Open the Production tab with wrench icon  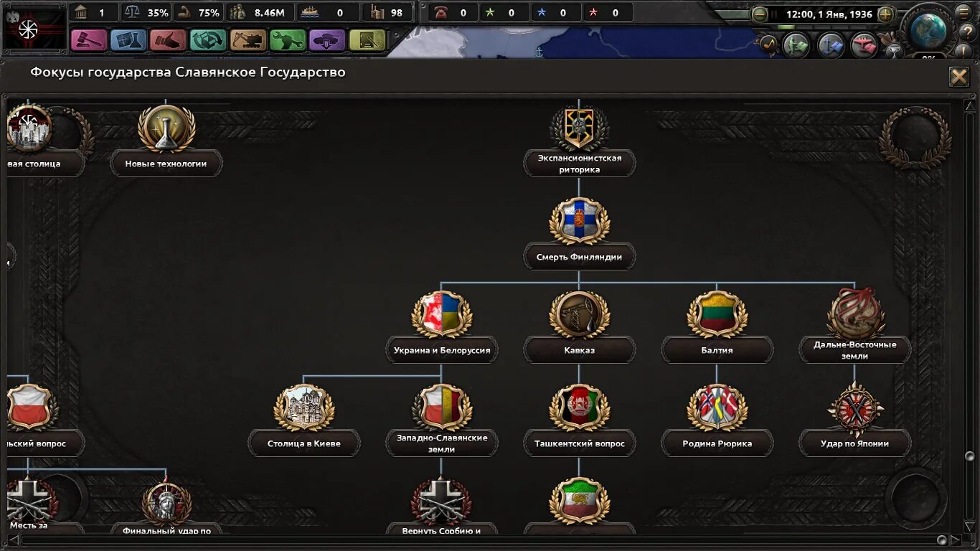click(288, 40)
